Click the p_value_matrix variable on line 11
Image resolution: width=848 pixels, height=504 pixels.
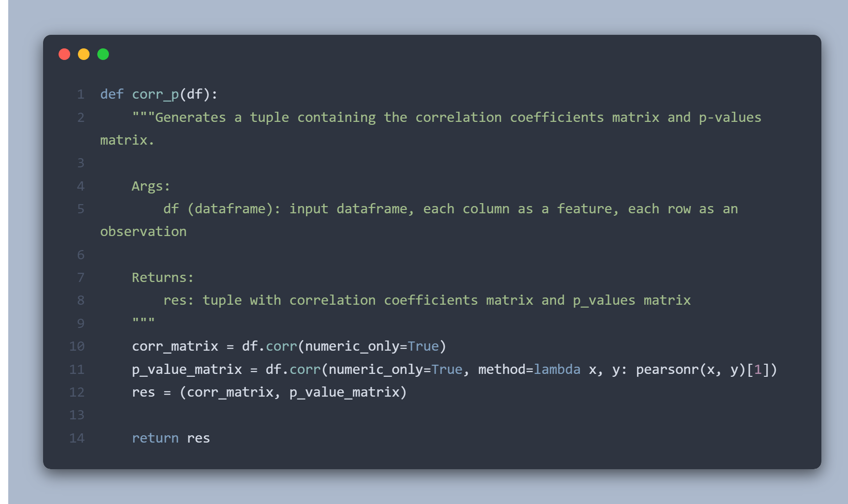coord(187,370)
